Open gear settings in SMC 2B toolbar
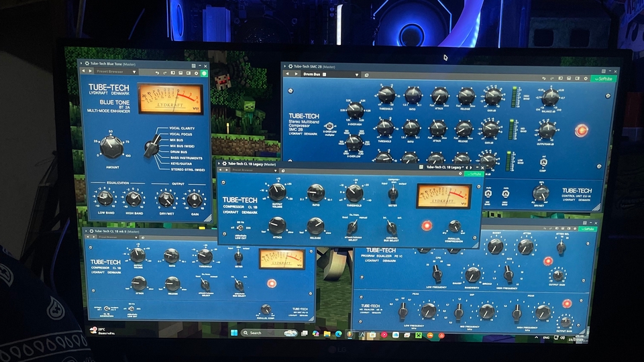This screenshot has height=362, width=644. [586, 78]
